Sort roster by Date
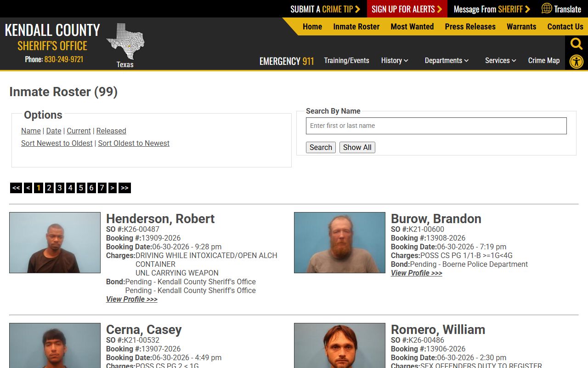Viewport: 588px width, 368px height. tap(54, 131)
